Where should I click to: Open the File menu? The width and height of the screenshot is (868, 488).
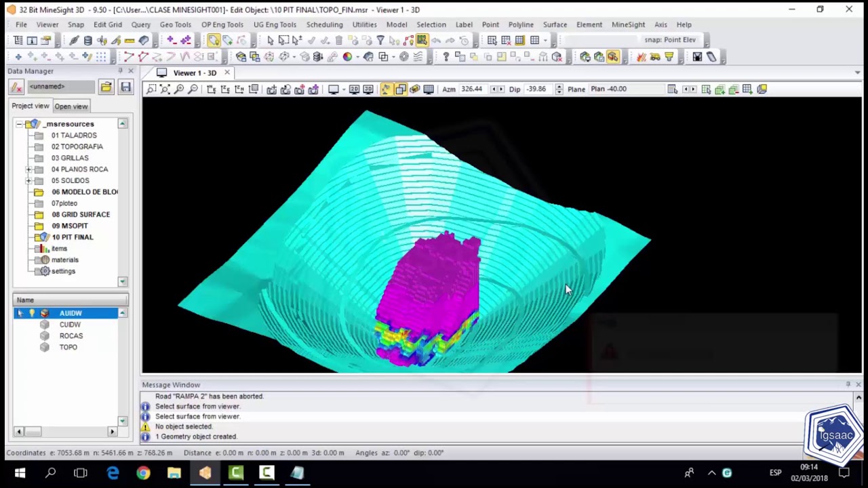[21, 24]
